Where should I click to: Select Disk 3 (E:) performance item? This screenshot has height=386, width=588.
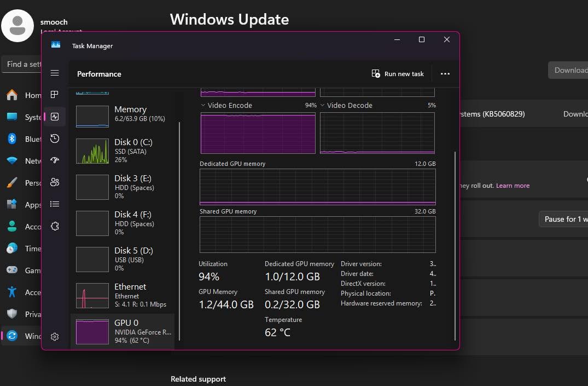pos(123,187)
